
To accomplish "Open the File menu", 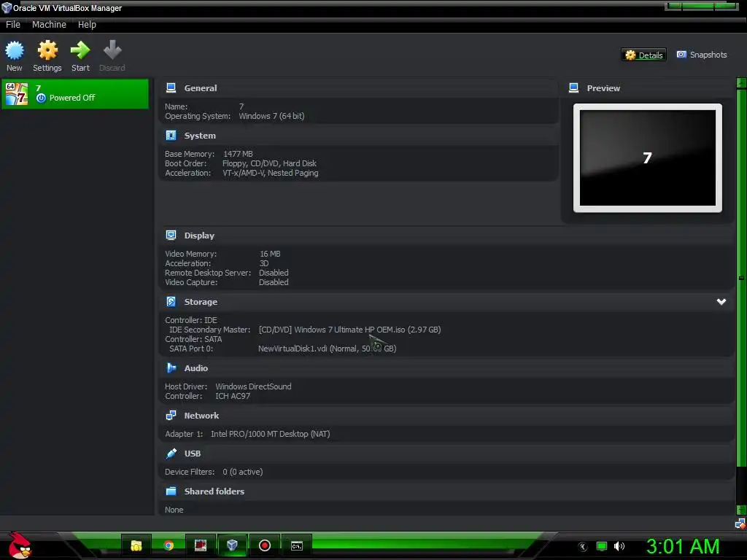I will [13, 24].
